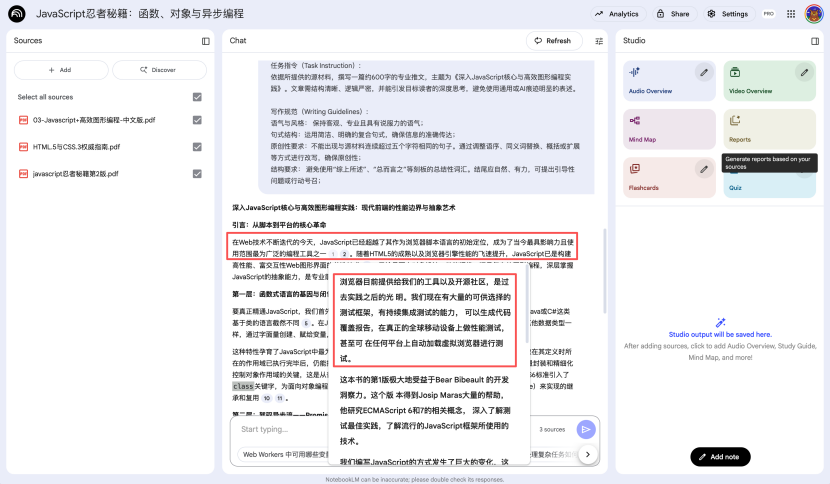Image resolution: width=830 pixels, height=484 pixels.
Task: Open Analytics
Action: pos(618,14)
